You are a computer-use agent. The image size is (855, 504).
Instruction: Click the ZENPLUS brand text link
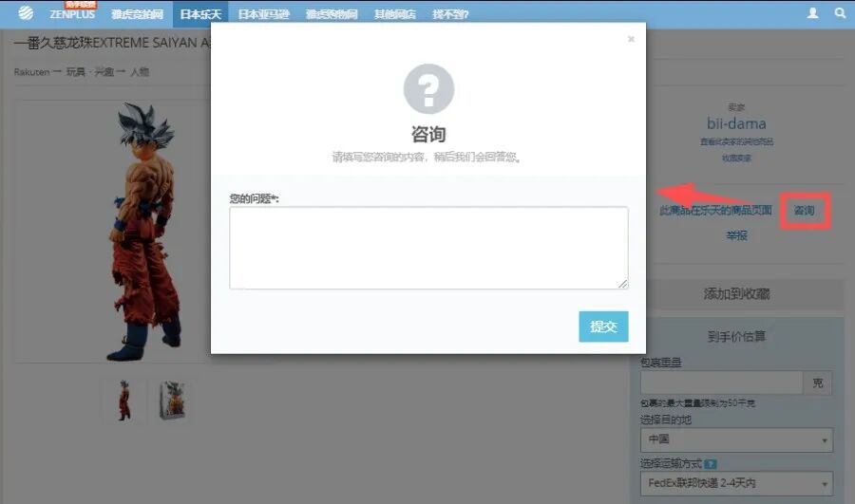(x=72, y=14)
